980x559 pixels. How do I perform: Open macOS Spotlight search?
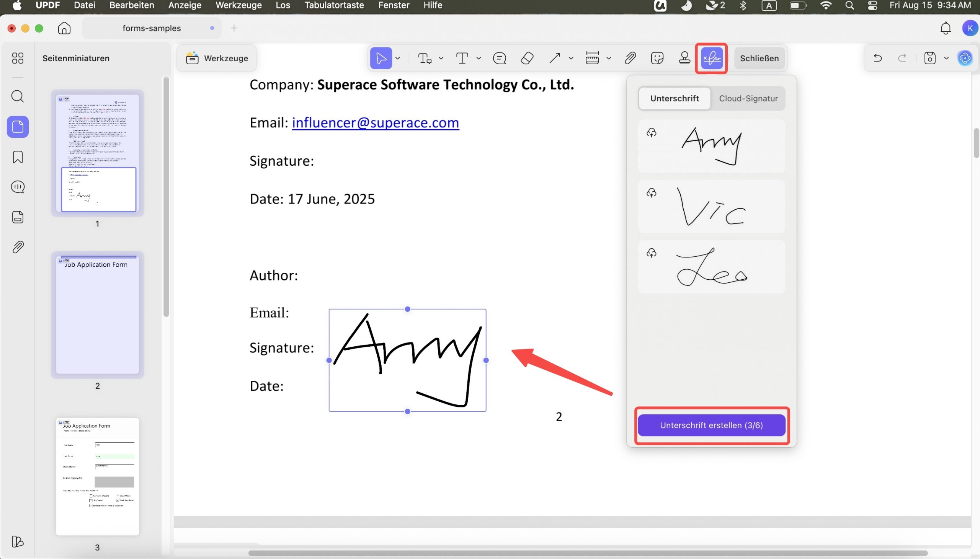849,5
